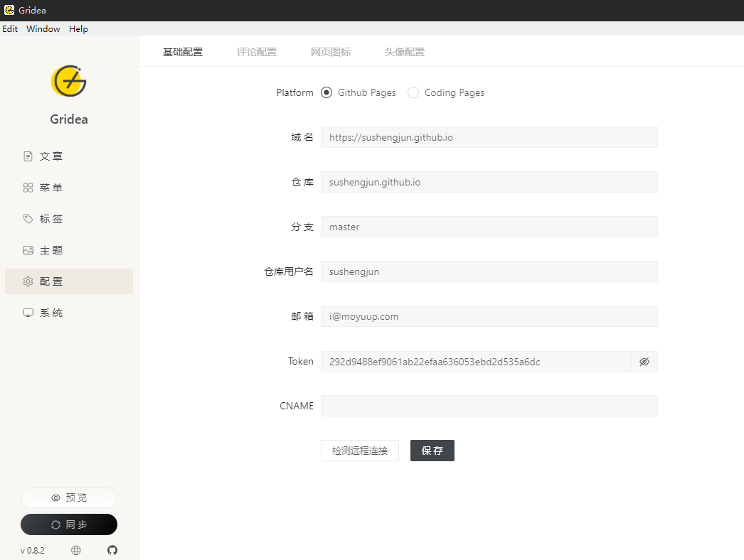Click the globe language icon
This screenshot has width=744, height=560.
(75, 549)
